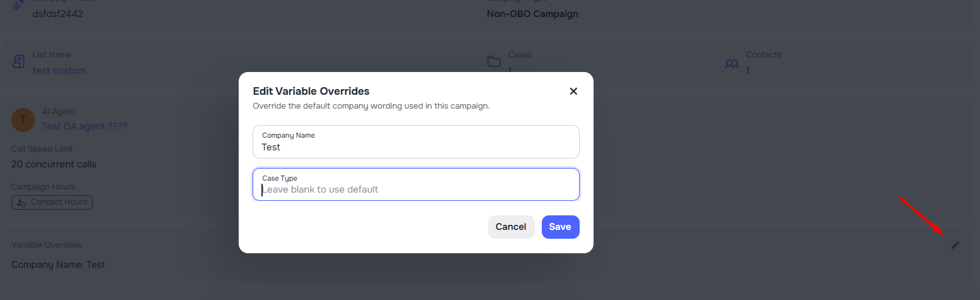This screenshot has height=300, width=980.
Task: Click the pencil edit icon for Variable Overrides
Action: pyautogui.click(x=955, y=245)
